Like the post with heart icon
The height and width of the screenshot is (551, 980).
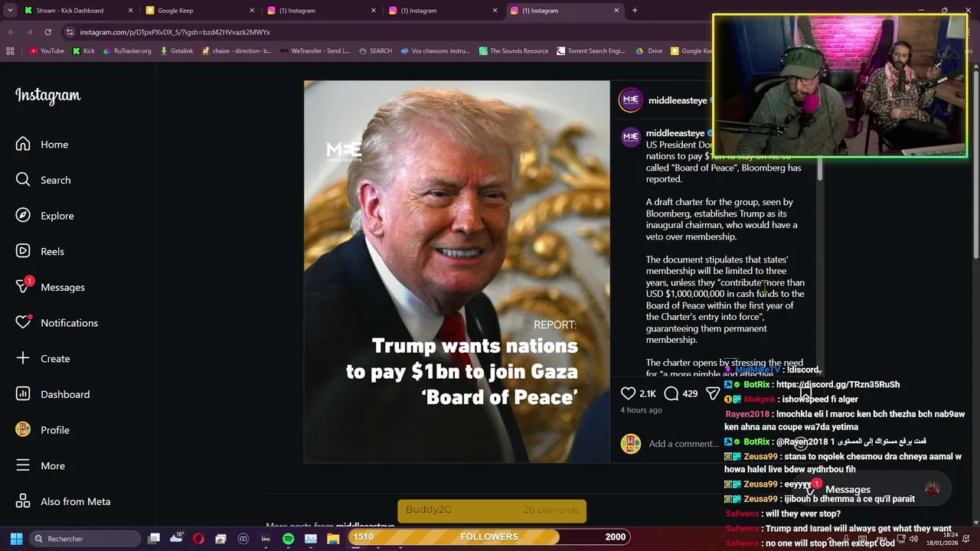pos(628,393)
